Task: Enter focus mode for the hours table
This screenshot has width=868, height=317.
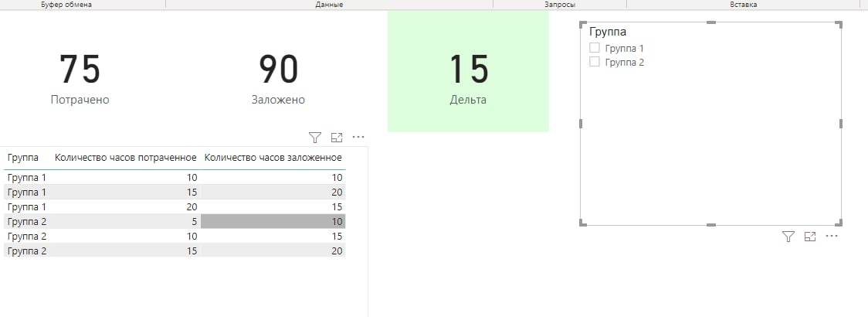Action: 337,137
